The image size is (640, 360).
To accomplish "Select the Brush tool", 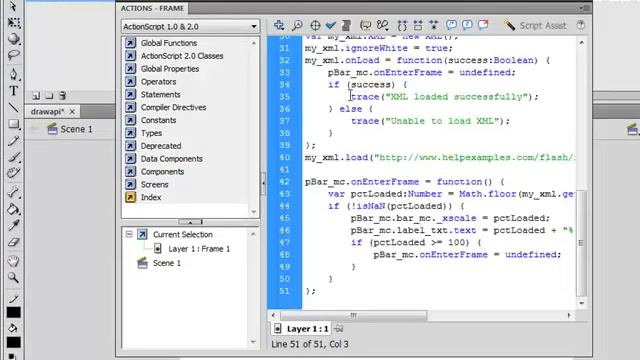I will [13, 157].
